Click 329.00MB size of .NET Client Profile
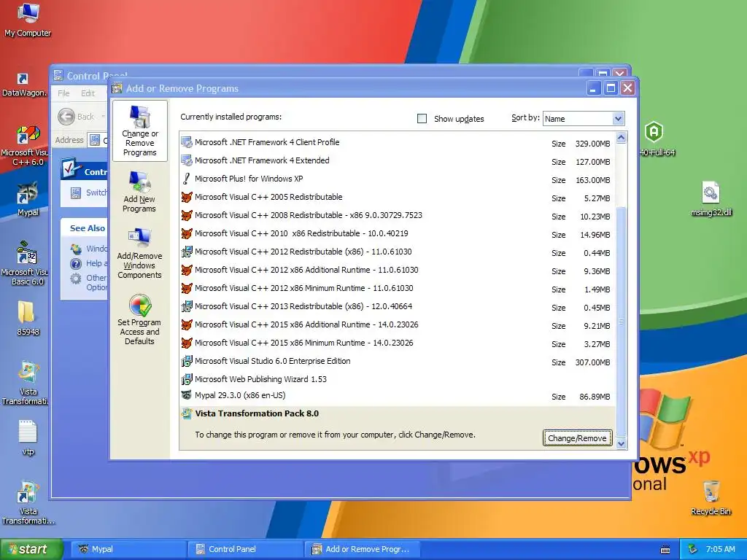The width and height of the screenshot is (747, 560). (592, 144)
